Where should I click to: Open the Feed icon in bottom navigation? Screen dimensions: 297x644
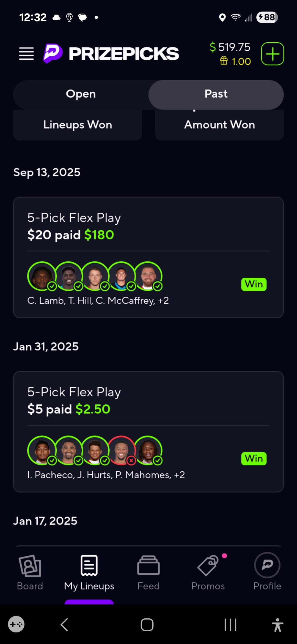click(148, 565)
